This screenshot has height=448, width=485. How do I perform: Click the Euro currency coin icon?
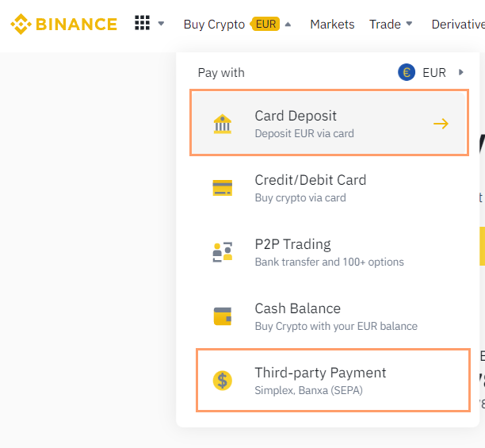pos(407,73)
